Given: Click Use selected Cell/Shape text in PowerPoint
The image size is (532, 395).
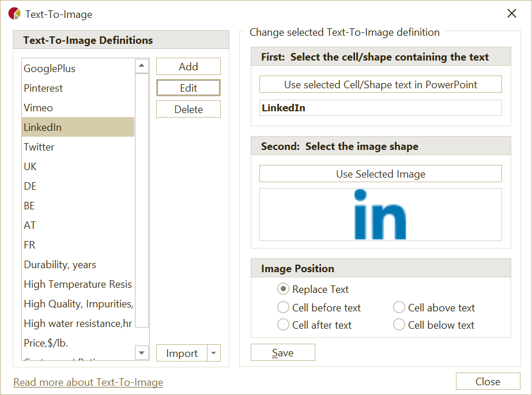Looking at the screenshot, I should [x=380, y=84].
